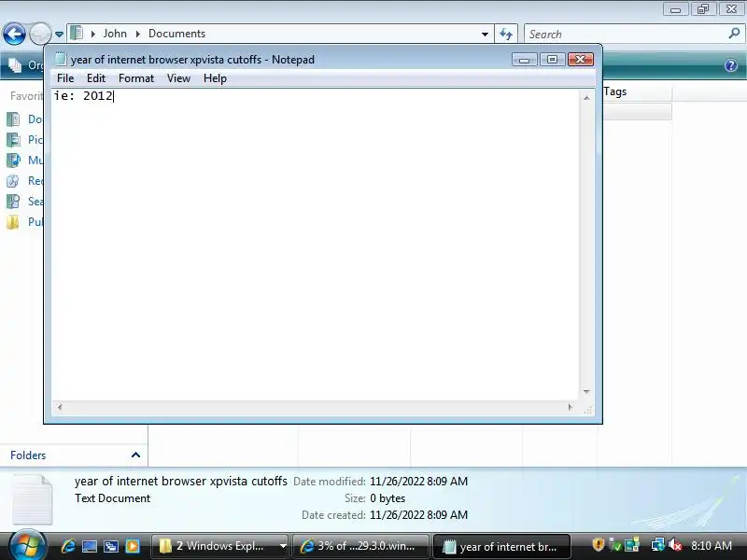Click inside the Notepad text area

(x=315, y=245)
